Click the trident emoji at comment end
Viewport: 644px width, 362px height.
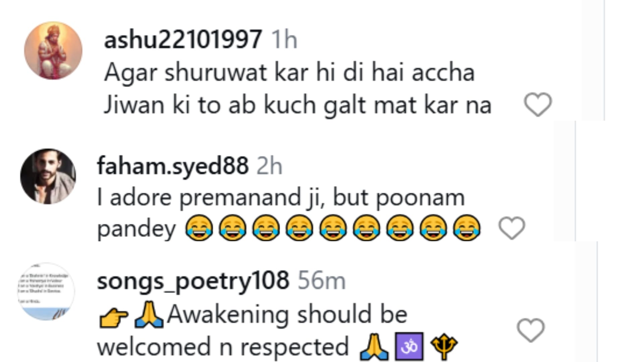[444, 346]
